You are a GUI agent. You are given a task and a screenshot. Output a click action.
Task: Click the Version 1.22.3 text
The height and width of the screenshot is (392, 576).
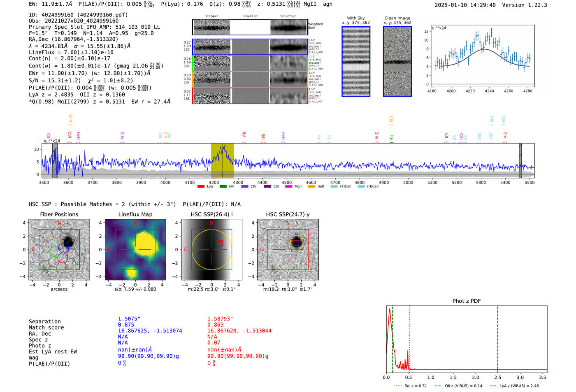(x=525, y=5)
